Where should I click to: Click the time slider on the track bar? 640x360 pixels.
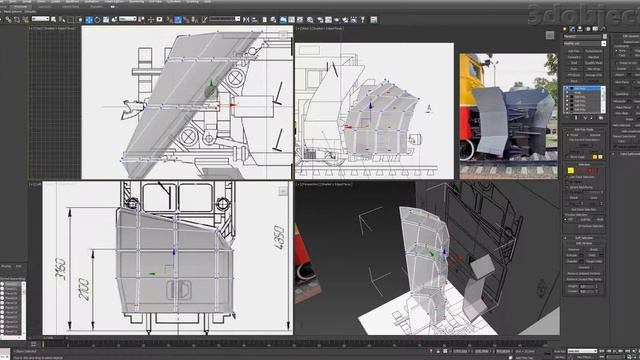[x=43, y=344]
